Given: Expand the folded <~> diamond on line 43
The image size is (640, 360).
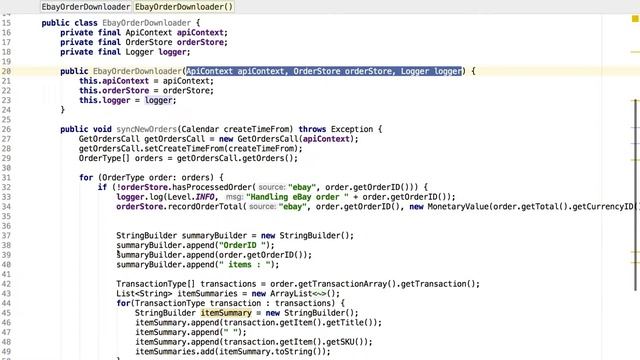Looking at the screenshot, I should click(x=320, y=294).
